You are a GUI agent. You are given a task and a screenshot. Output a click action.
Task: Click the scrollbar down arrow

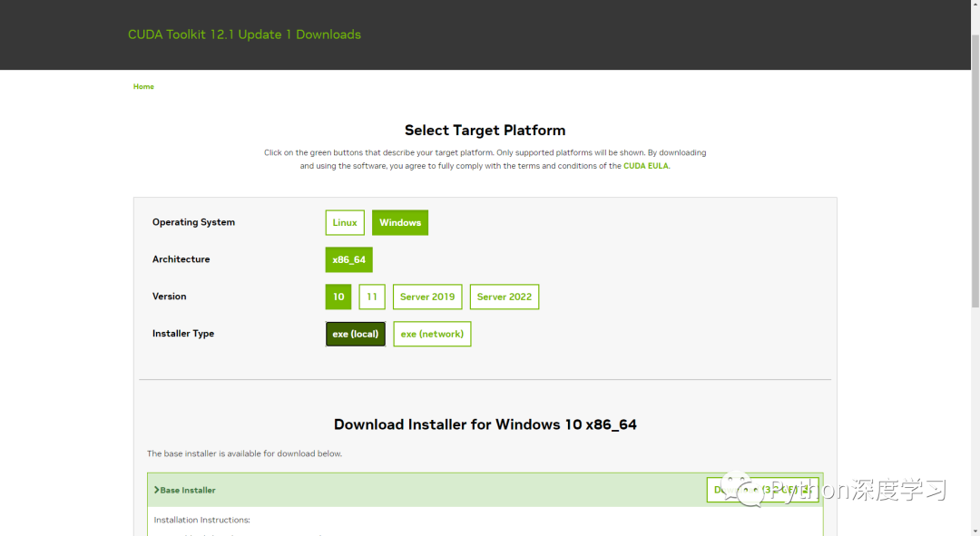[x=975, y=531]
